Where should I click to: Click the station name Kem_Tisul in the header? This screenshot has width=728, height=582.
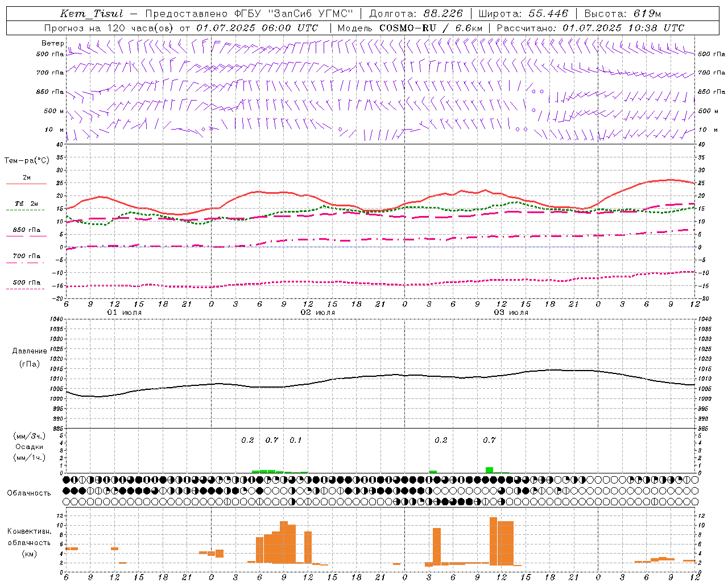pyautogui.click(x=92, y=14)
